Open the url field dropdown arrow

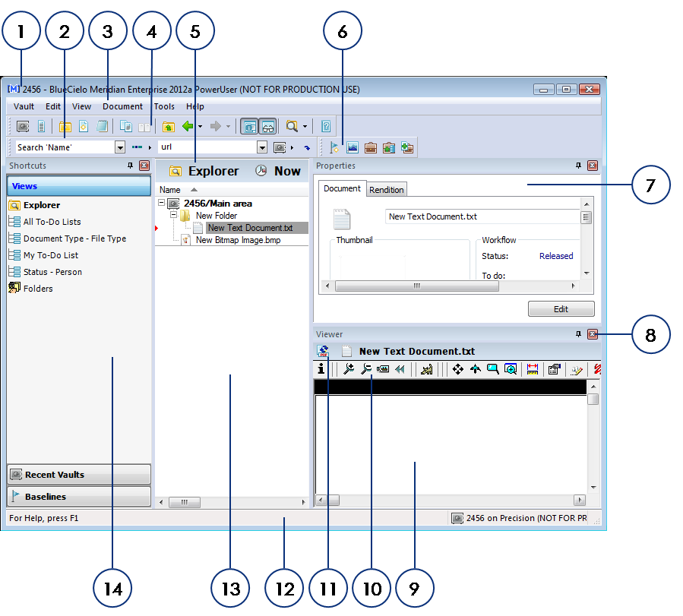coord(262,147)
